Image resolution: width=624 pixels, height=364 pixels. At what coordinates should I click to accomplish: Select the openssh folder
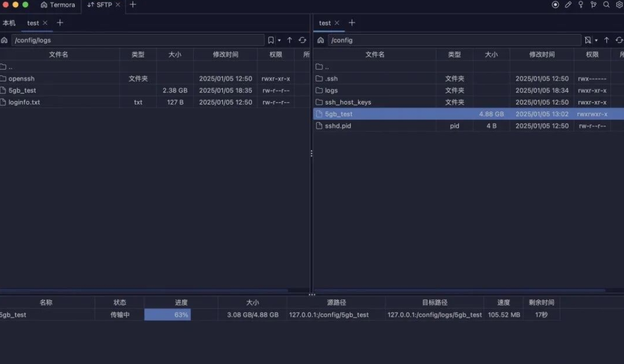(x=155, y=79)
